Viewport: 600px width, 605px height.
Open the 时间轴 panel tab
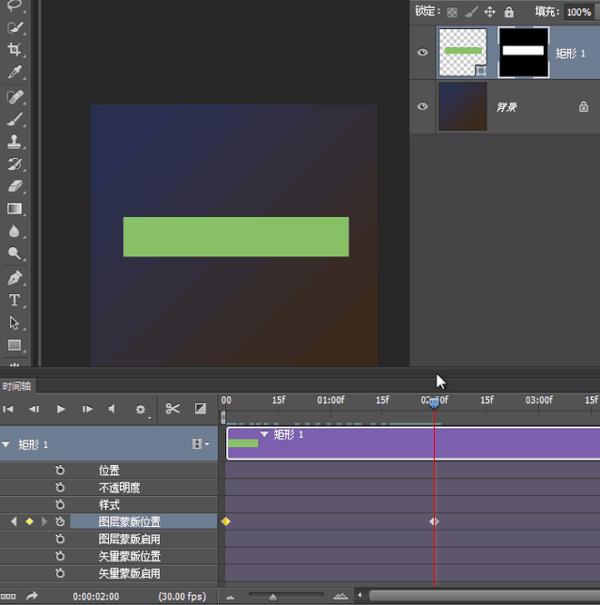tap(17, 386)
